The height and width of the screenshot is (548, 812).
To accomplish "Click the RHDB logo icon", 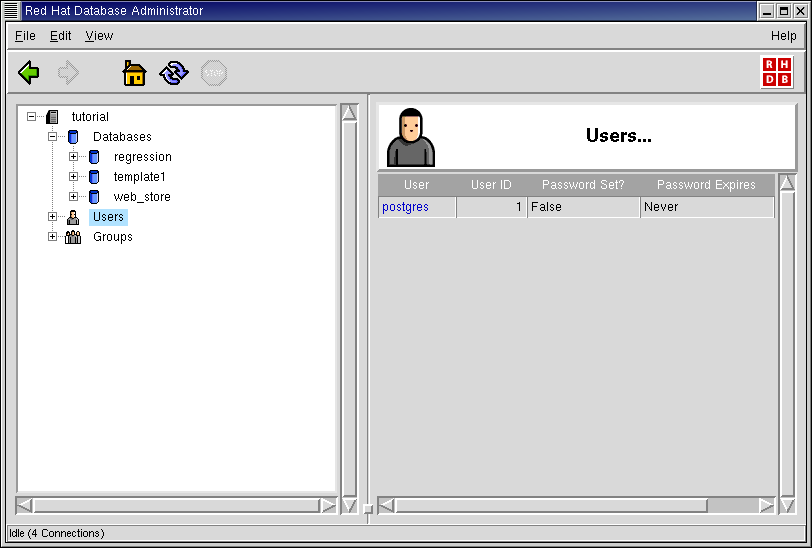I will point(777,72).
